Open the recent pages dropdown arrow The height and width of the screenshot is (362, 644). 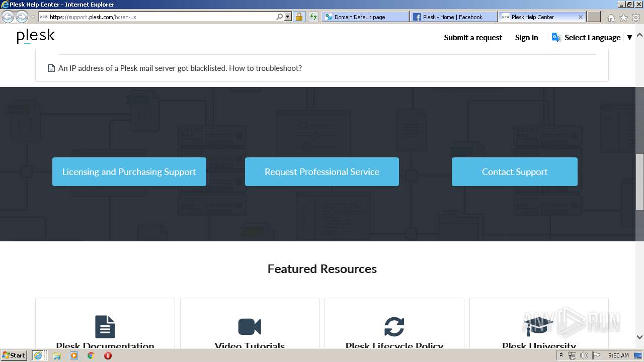pos(33,17)
